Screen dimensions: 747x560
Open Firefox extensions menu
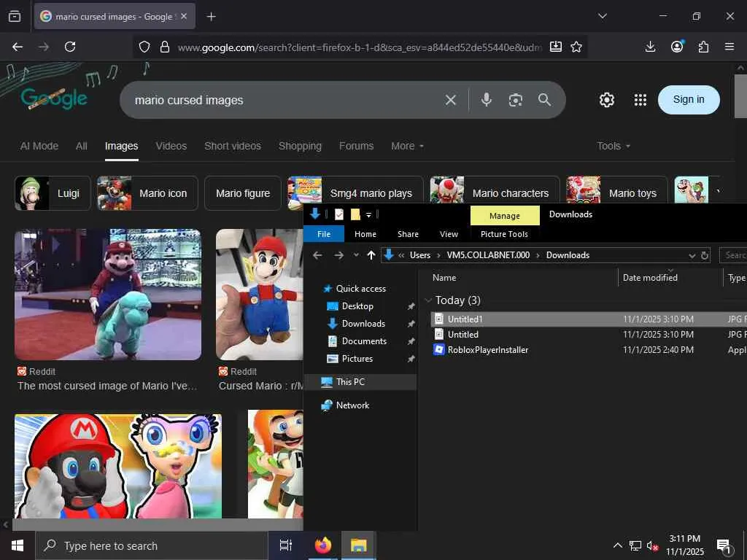[x=704, y=47]
